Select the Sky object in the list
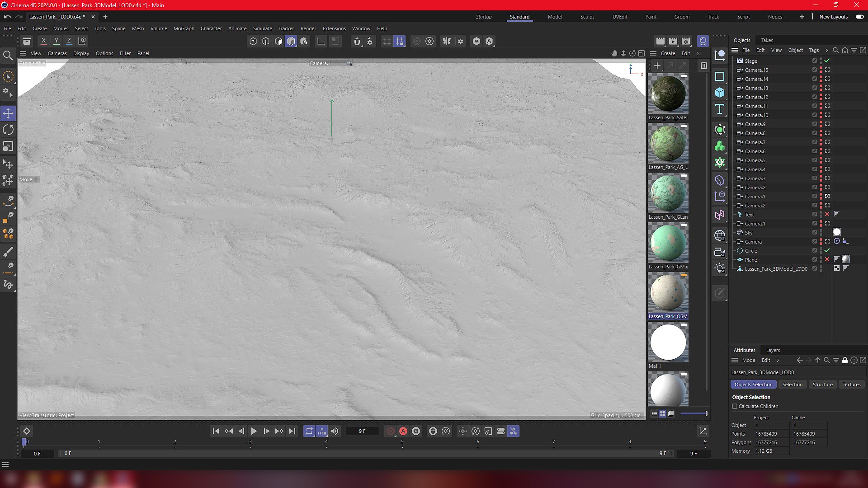The width and height of the screenshot is (868, 488). 749,233
